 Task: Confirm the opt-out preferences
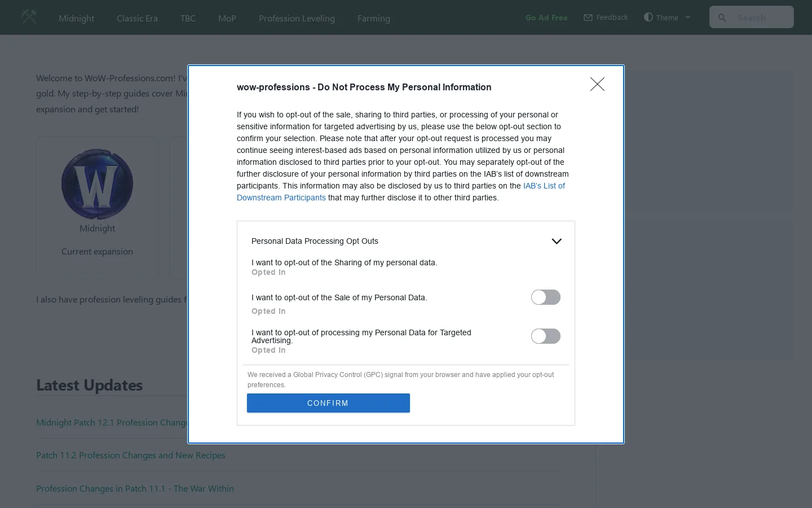328,403
